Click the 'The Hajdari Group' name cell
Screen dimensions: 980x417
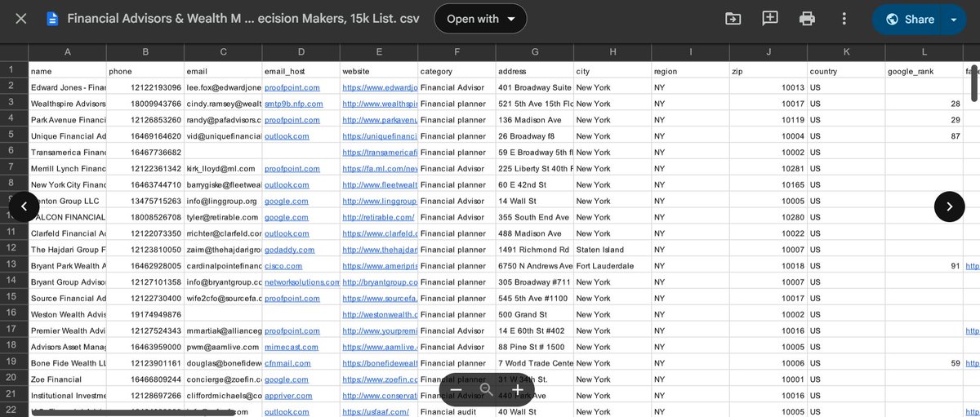67,250
